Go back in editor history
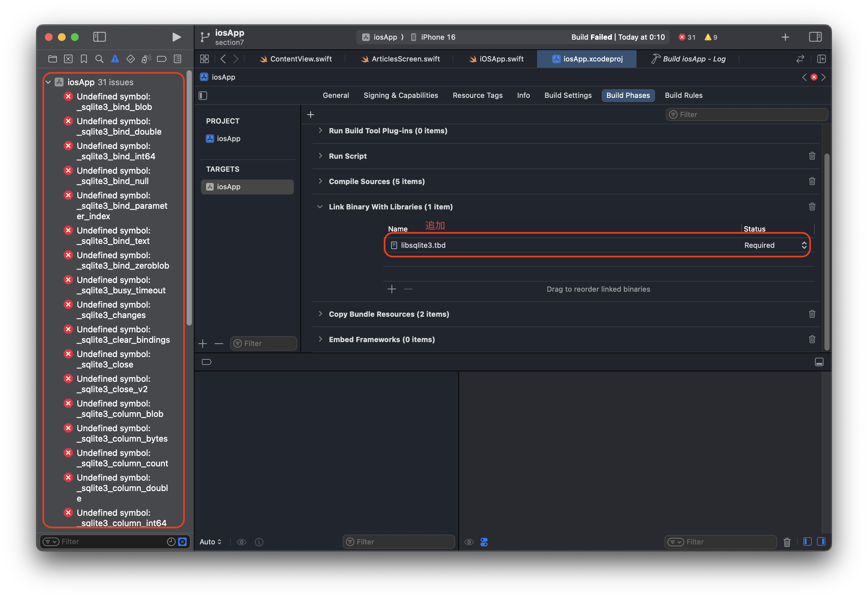 [x=223, y=59]
